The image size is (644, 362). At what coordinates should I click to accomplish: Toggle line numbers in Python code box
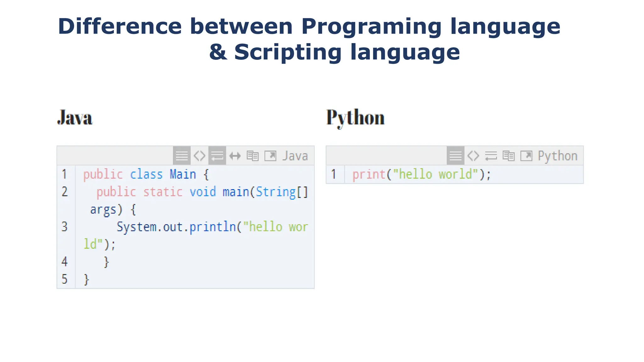[x=455, y=156]
